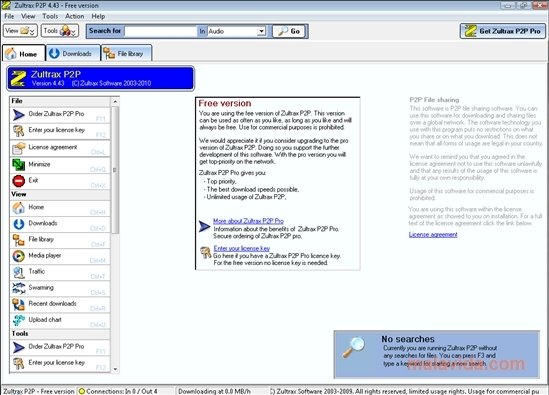Select Exit entry in sidebar

60,181
